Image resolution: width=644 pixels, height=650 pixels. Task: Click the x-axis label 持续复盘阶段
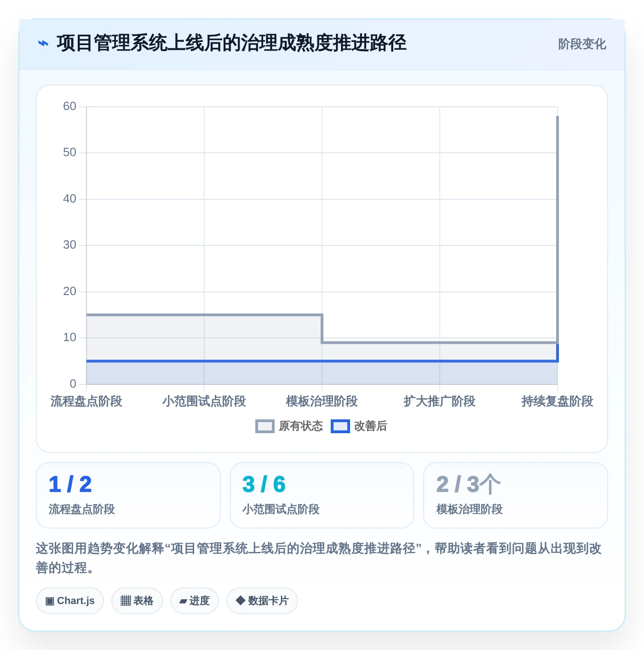click(558, 401)
